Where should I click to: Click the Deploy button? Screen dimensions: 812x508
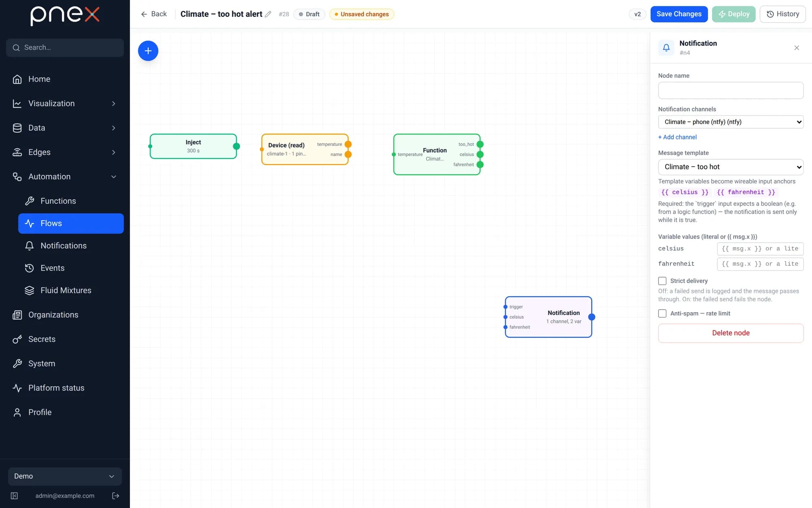pos(734,14)
